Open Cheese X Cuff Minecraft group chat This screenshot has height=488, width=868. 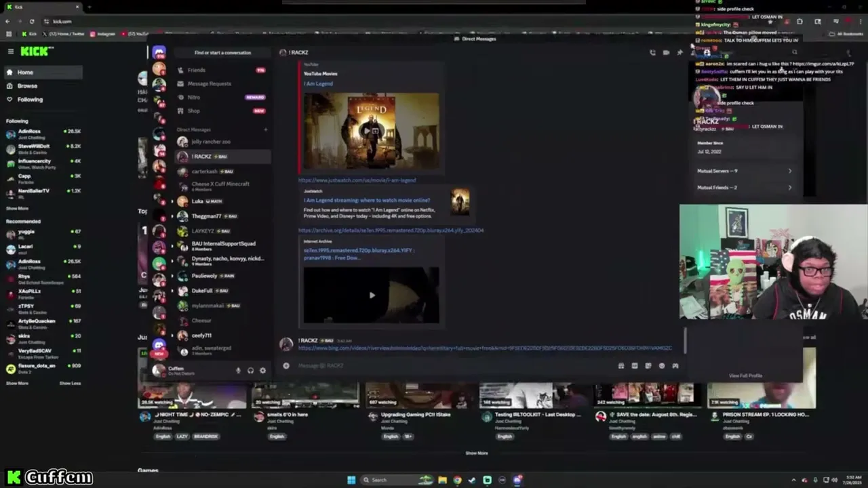click(221, 186)
